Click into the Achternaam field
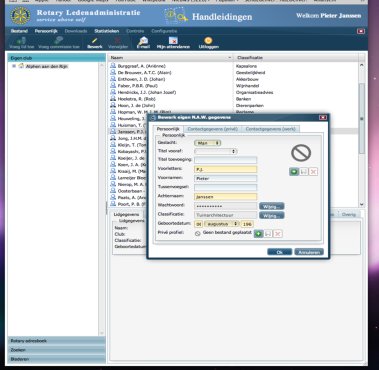 [226, 197]
